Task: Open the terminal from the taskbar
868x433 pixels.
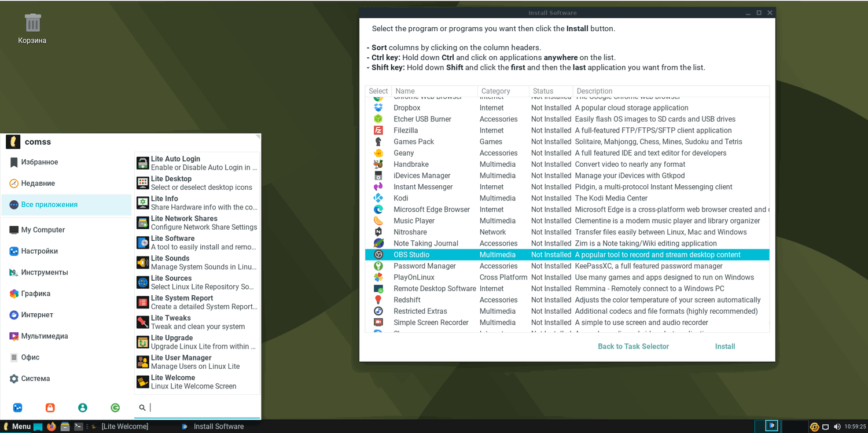Action: click(78, 427)
